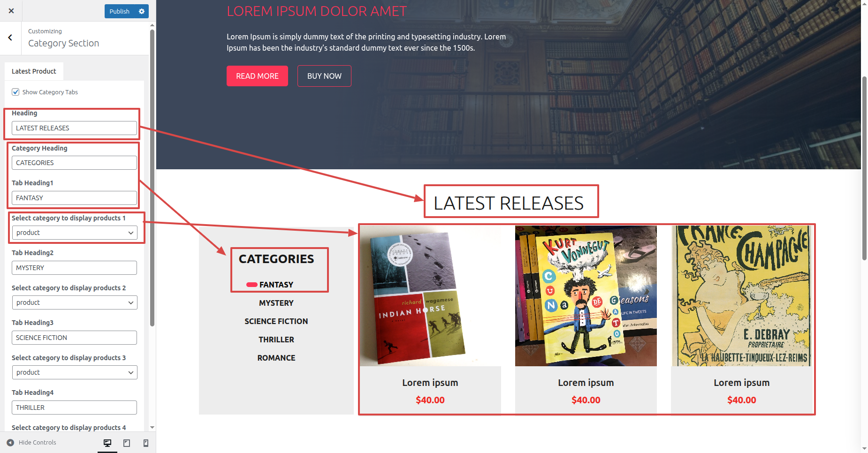Open the Indian Horse book thumbnail
Screen dimensions: 868x453
point(430,296)
